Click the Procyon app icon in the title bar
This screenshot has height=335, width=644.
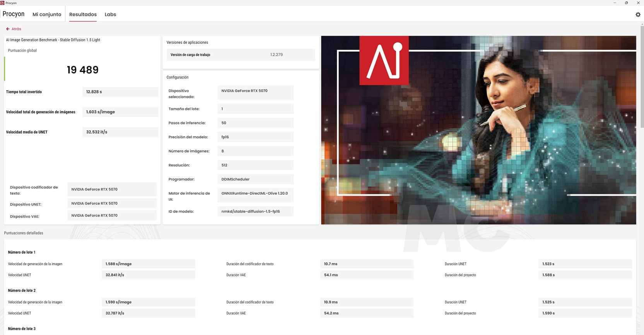(x=2, y=3)
